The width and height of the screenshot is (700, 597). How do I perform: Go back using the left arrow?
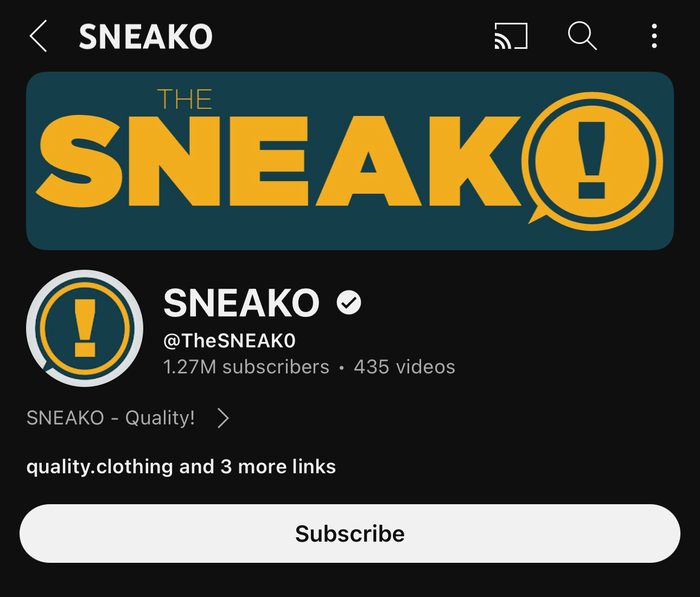click(x=39, y=36)
